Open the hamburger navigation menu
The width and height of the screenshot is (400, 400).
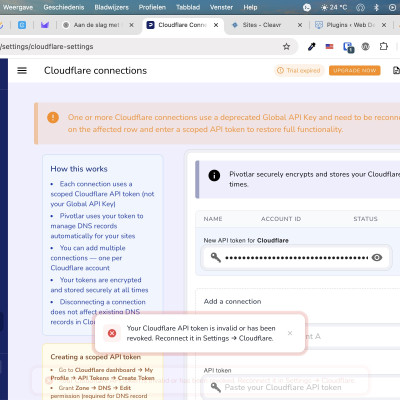pyautogui.click(x=22, y=70)
